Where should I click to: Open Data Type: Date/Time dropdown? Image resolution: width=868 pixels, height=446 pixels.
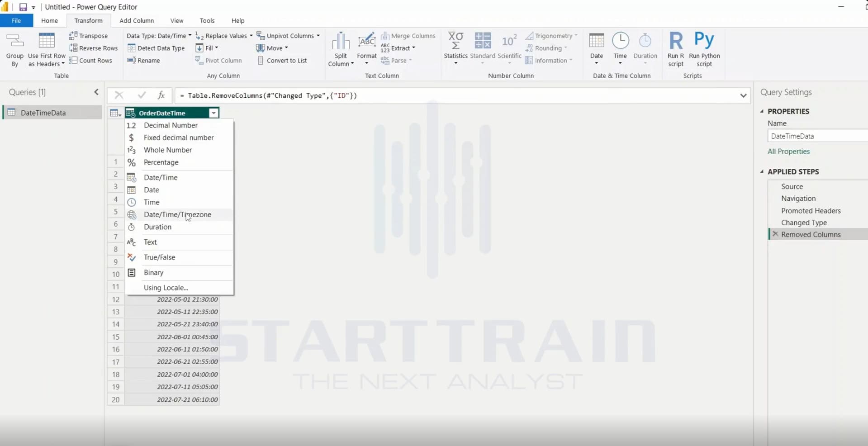tap(159, 36)
